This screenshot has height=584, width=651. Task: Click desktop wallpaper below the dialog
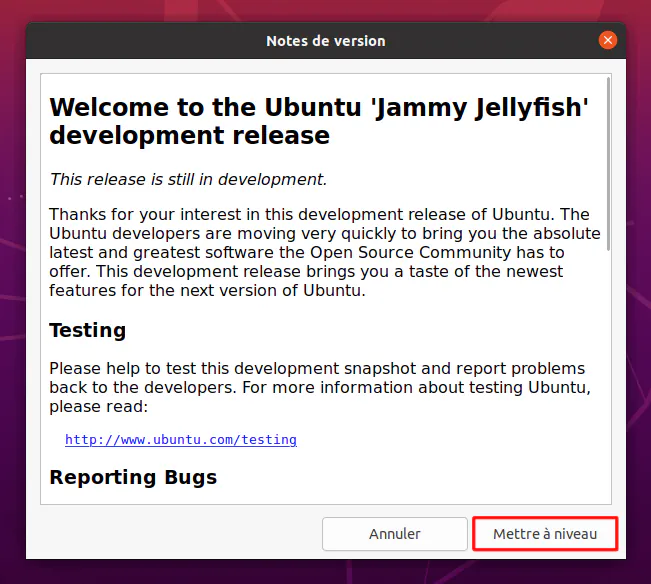click(x=326, y=572)
